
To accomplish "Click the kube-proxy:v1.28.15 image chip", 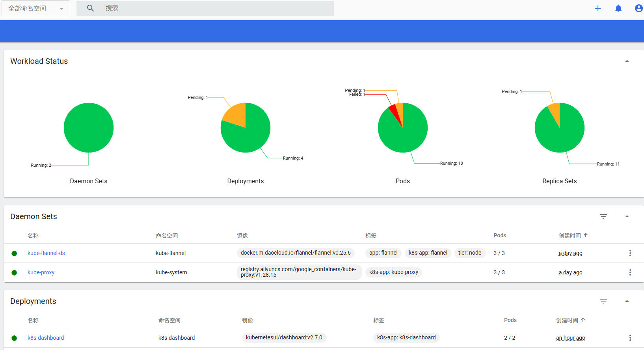I will click(300, 272).
